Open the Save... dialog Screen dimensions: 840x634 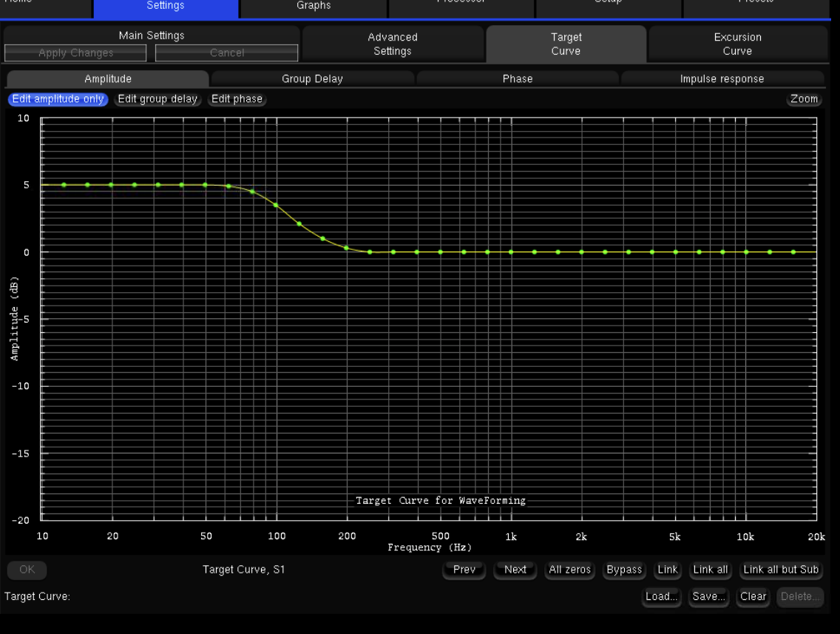pyautogui.click(x=708, y=596)
